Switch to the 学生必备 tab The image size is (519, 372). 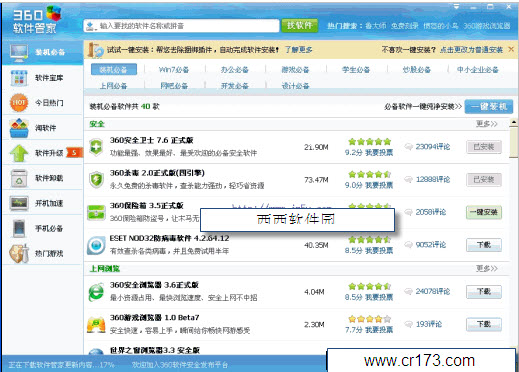[356, 70]
